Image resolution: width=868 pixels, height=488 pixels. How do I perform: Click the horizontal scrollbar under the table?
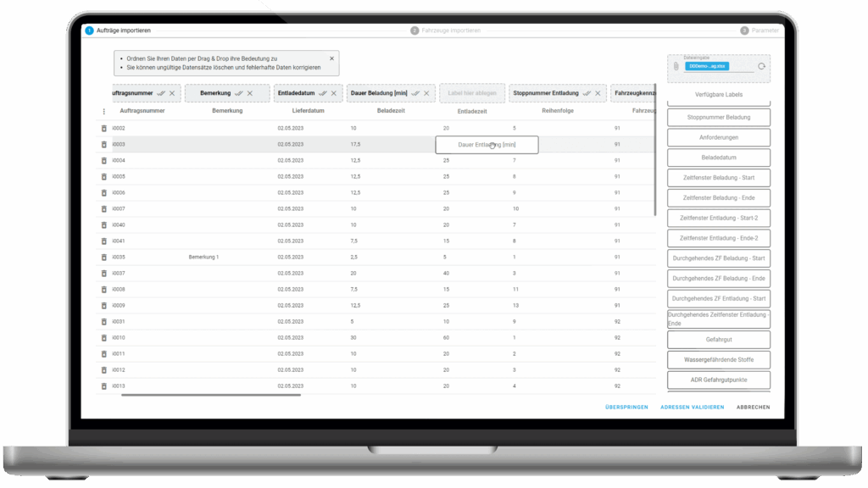(x=211, y=395)
